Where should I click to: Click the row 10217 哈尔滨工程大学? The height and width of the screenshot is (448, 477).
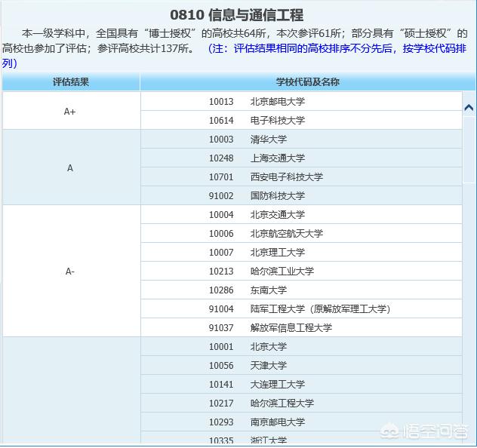pos(301,403)
